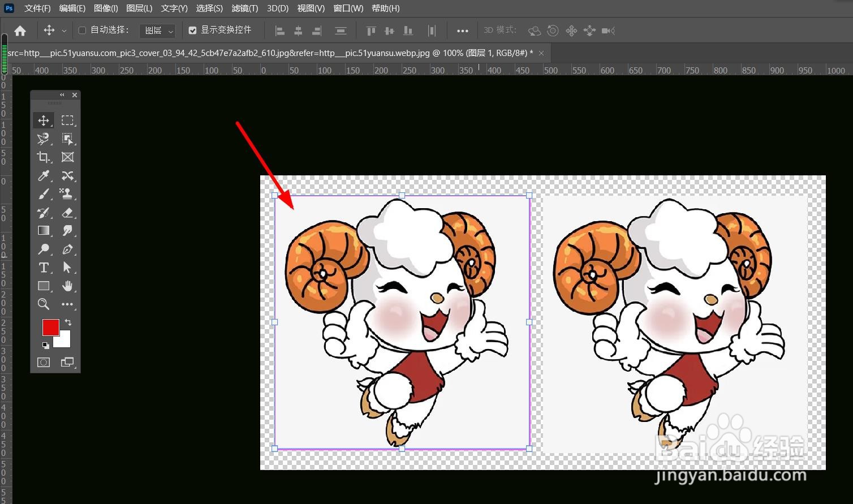Select the Move tool in the toolbox
Viewport: 853px width, 504px height.
tap(44, 120)
